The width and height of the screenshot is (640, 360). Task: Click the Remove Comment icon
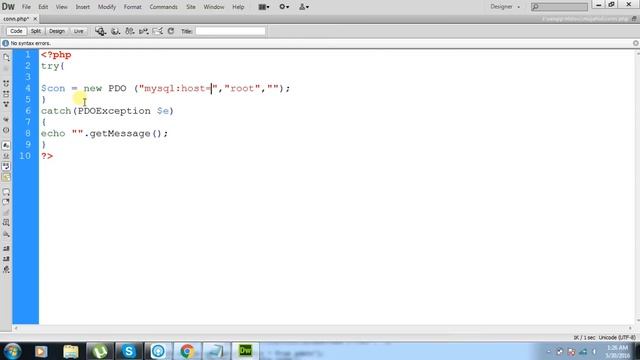coord(6,202)
